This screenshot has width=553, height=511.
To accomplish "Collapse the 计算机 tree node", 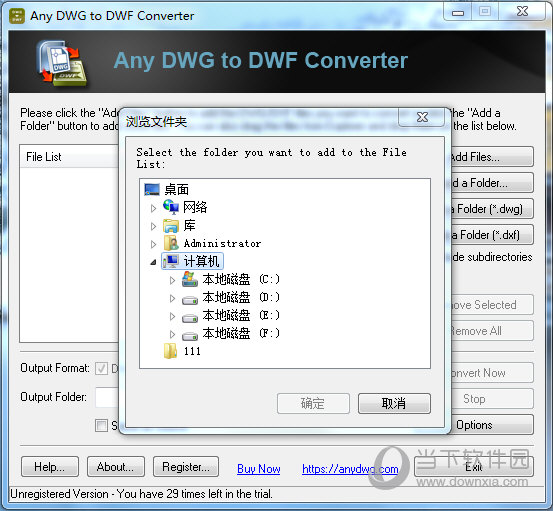I will click(x=153, y=262).
